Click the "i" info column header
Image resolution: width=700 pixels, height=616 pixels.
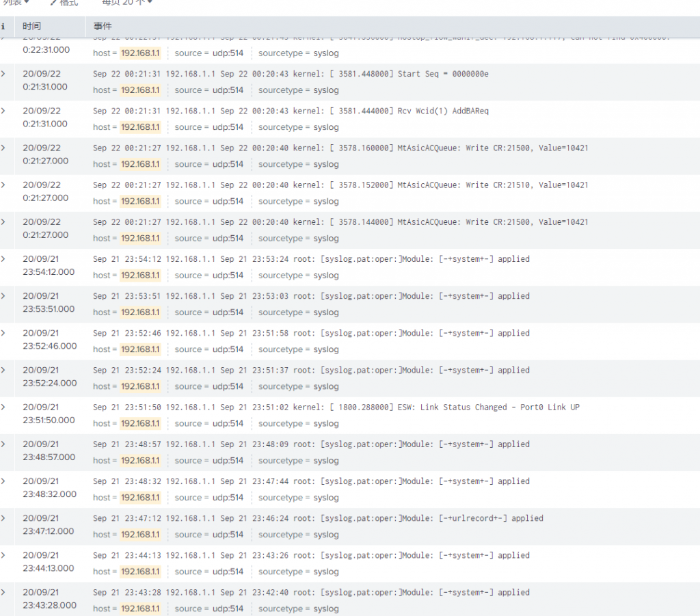tap(3, 26)
